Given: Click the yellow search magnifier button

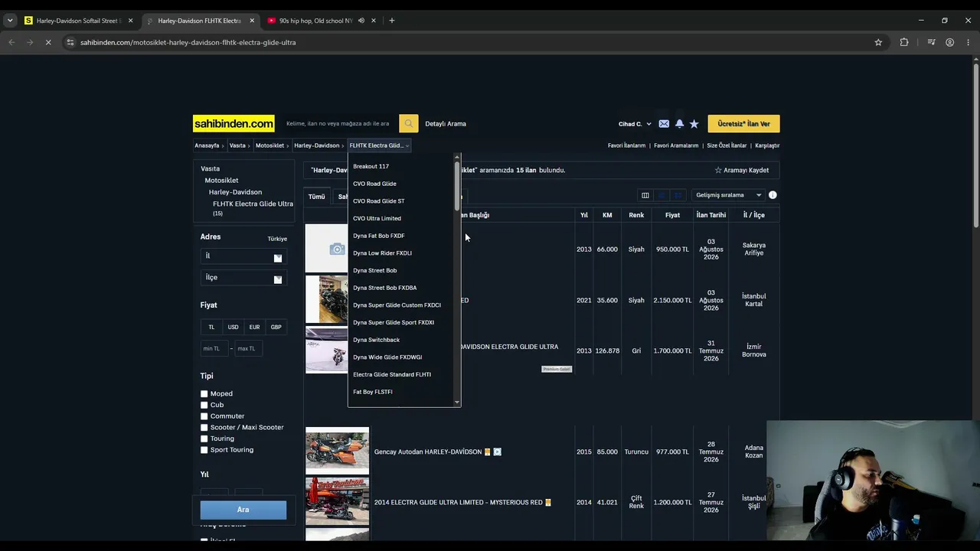Looking at the screenshot, I should point(408,123).
